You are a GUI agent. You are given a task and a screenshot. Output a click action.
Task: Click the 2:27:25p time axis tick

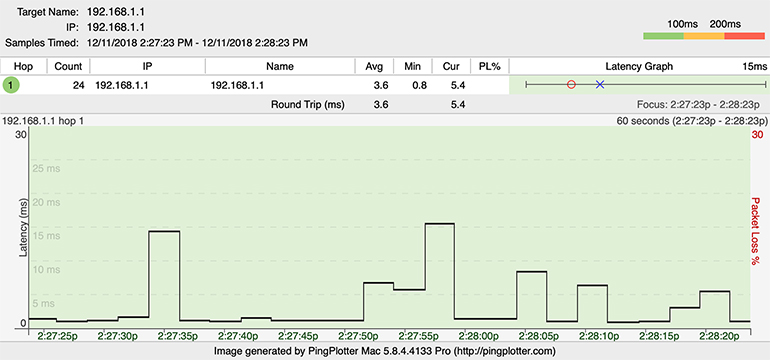tap(57, 336)
